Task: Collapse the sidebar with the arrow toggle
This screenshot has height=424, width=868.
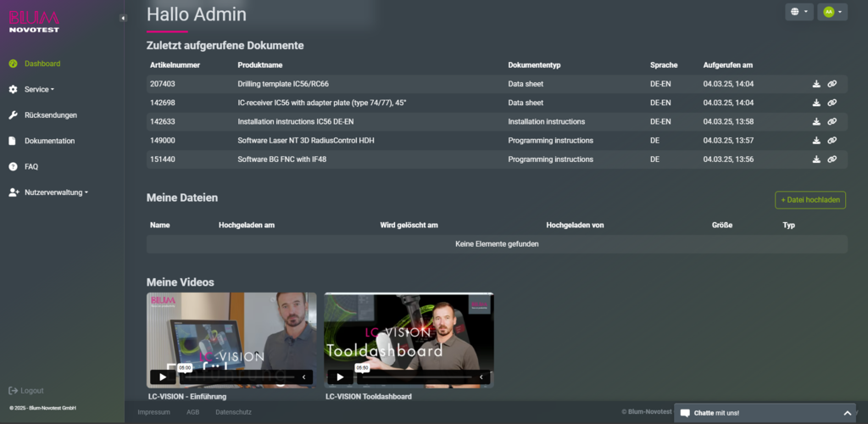Action: [123, 18]
